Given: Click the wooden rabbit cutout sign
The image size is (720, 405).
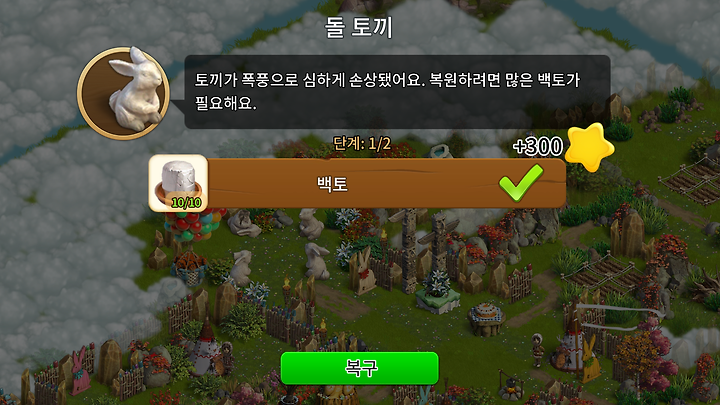Looking at the screenshot, I should 363,271.
